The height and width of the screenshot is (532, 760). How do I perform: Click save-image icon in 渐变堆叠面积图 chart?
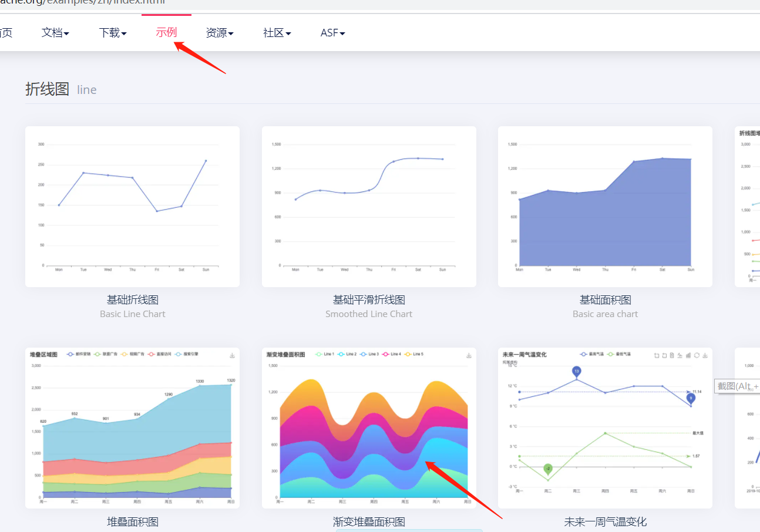[x=469, y=355]
